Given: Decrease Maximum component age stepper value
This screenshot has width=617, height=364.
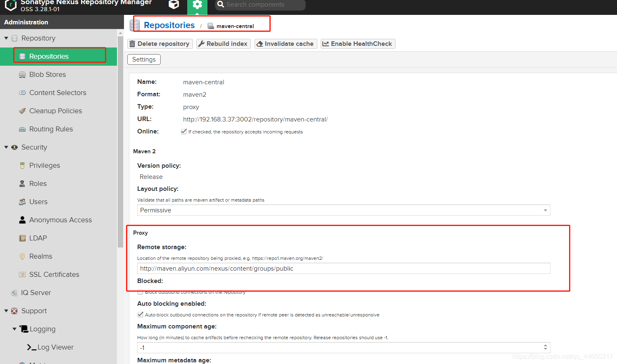Looking at the screenshot, I should 546,350.
